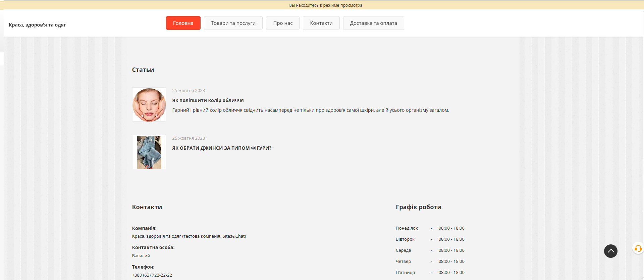Open the Товари та послуги section
The image size is (644, 280).
coord(233,23)
